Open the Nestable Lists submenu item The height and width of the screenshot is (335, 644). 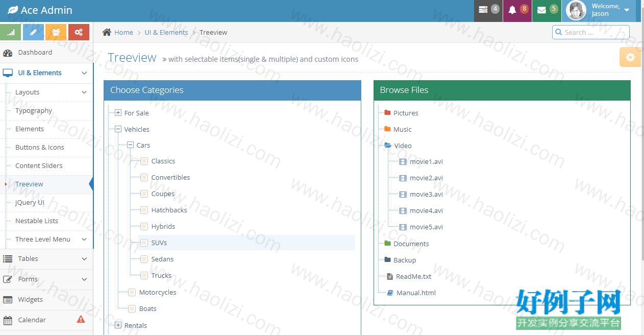point(50,221)
